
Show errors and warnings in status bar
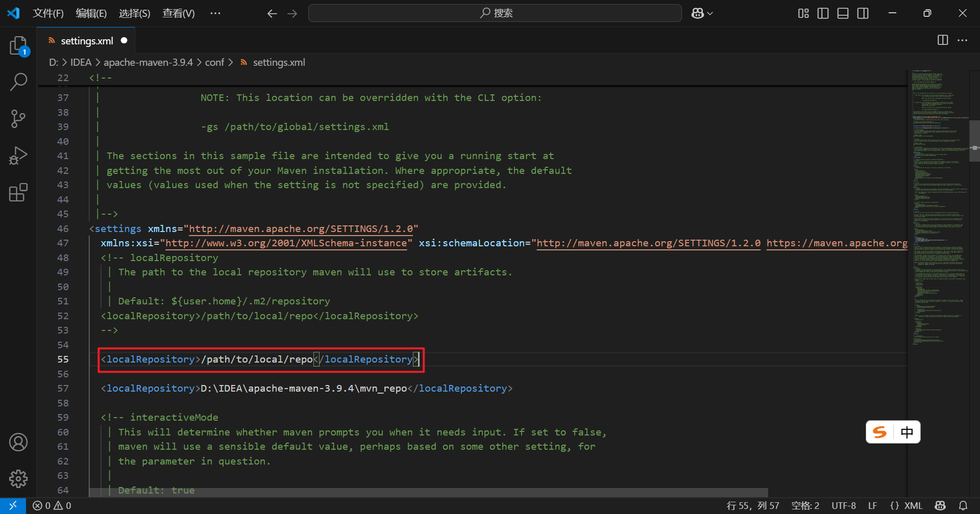coord(52,506)
